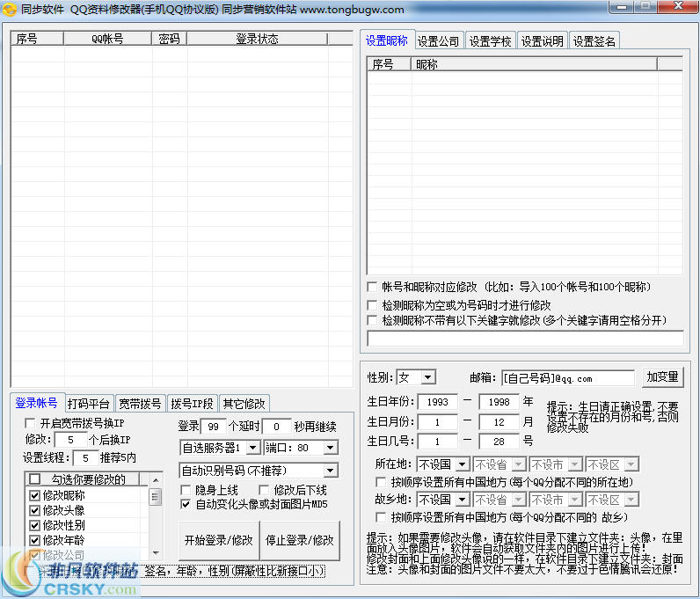
Task: Toggle 自动变化头像或封面图片MD5 checkbox
Action: [x=186, y=504]
